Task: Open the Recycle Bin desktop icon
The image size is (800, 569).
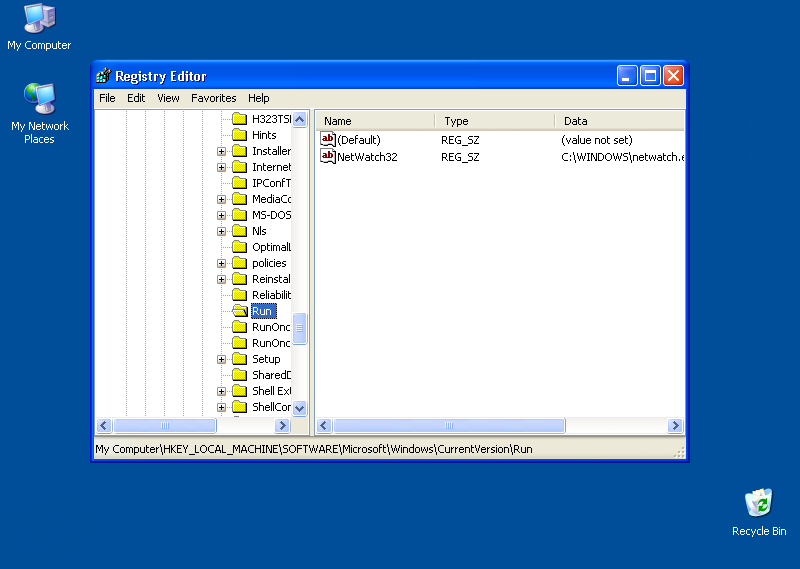Action: click(759, 512)
